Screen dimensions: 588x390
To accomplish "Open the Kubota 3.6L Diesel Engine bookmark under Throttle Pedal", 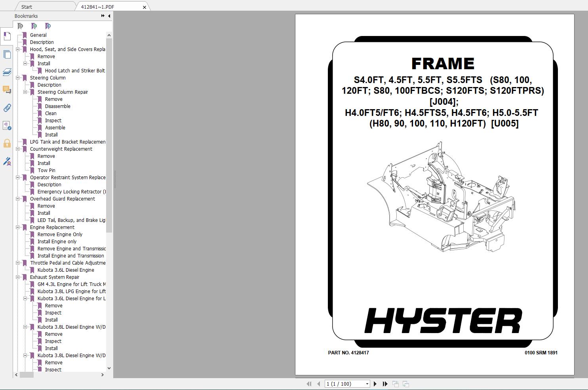I will coord(66,270).
